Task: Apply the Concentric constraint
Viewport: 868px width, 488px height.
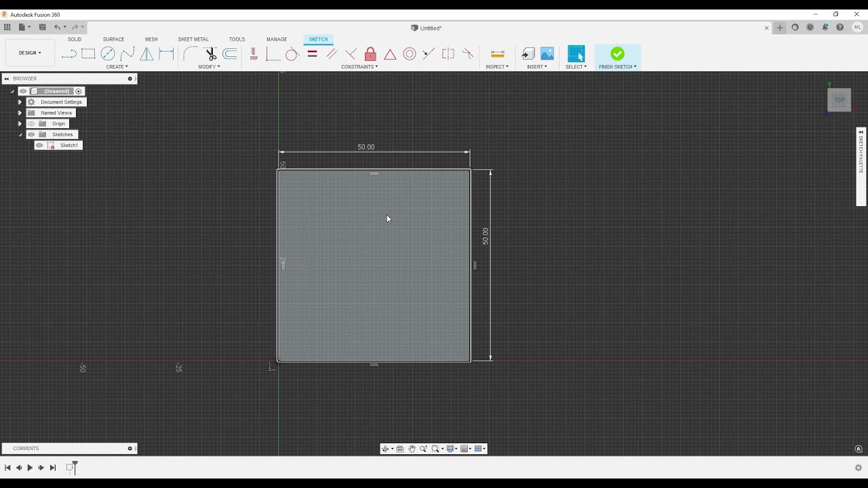Action: click(x=410, y=54)
